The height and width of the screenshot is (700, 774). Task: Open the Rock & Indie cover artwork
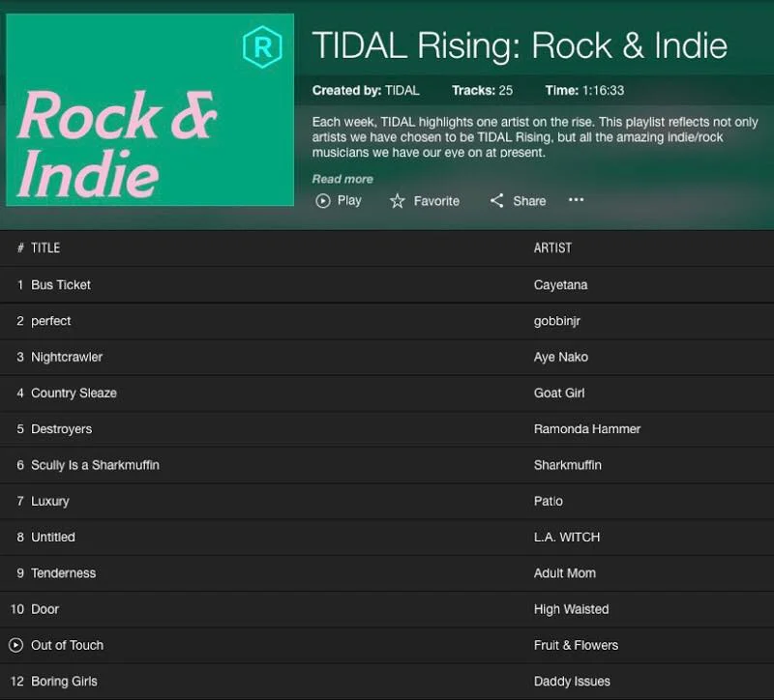(150, 109)
